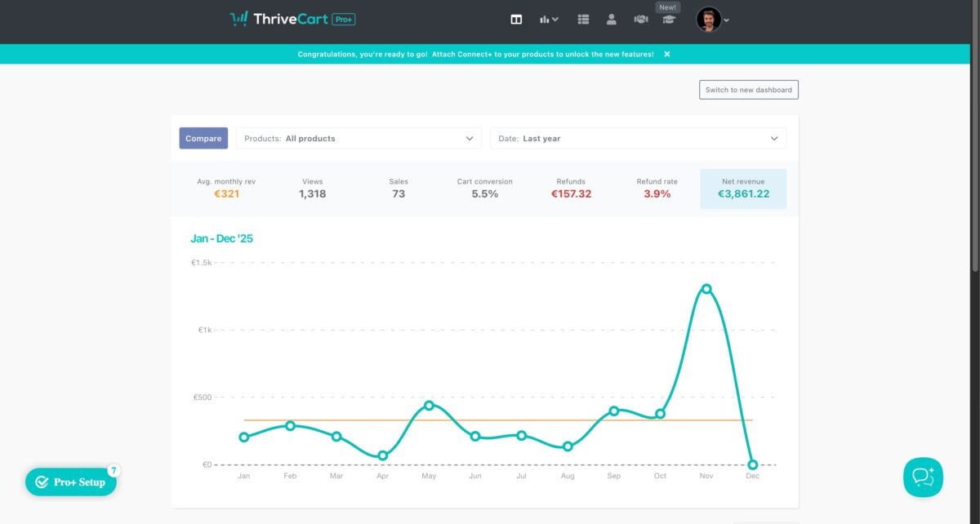Open the customers person icon
This screenshot has height=524, width=980.
click(612, 20)
